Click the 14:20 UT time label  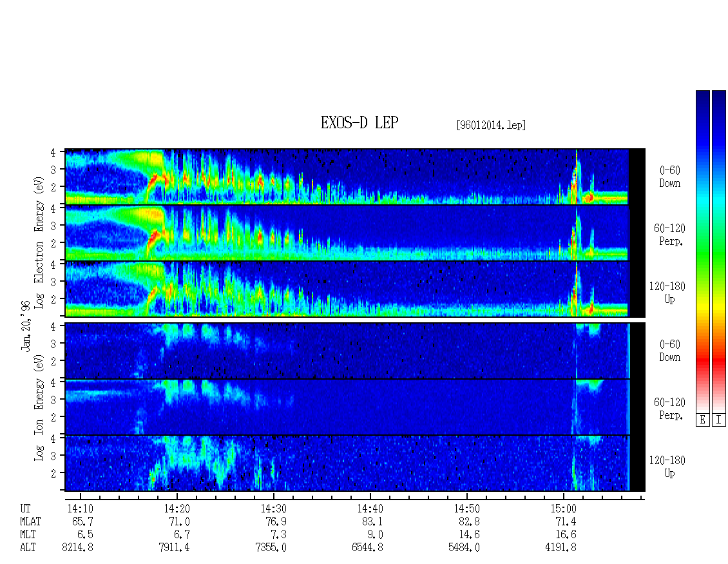coord(177,509)
